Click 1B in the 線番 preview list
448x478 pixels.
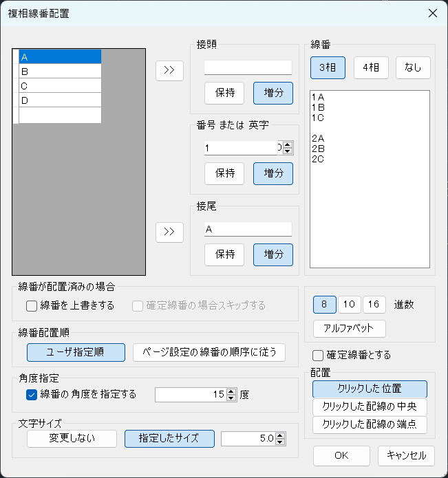pyautogui.click(x=318, y=107)
